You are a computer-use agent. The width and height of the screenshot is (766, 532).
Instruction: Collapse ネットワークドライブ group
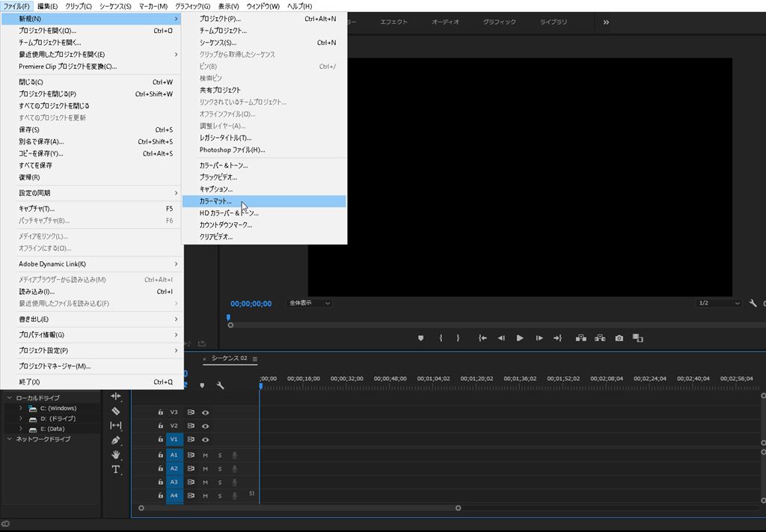9,439
